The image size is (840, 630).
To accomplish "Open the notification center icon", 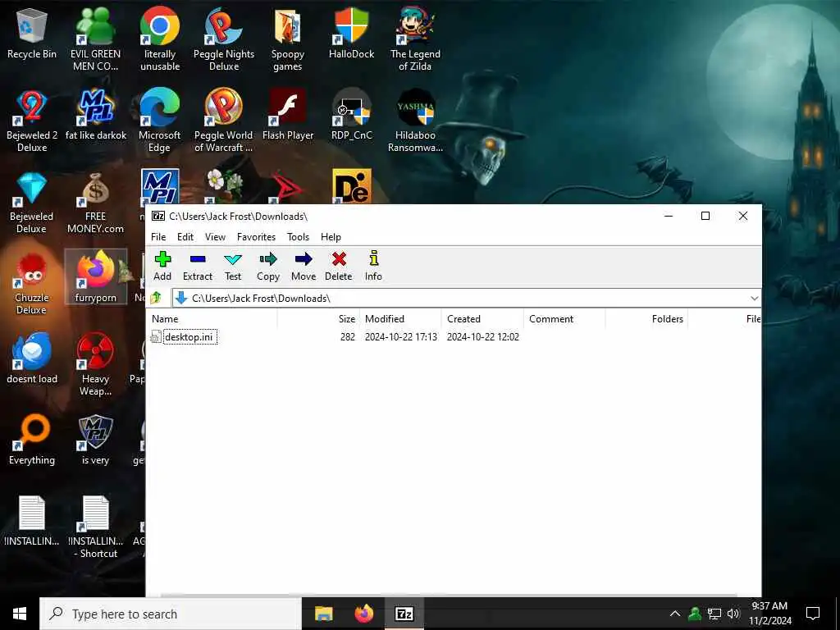I will click(x=813, y=614).
